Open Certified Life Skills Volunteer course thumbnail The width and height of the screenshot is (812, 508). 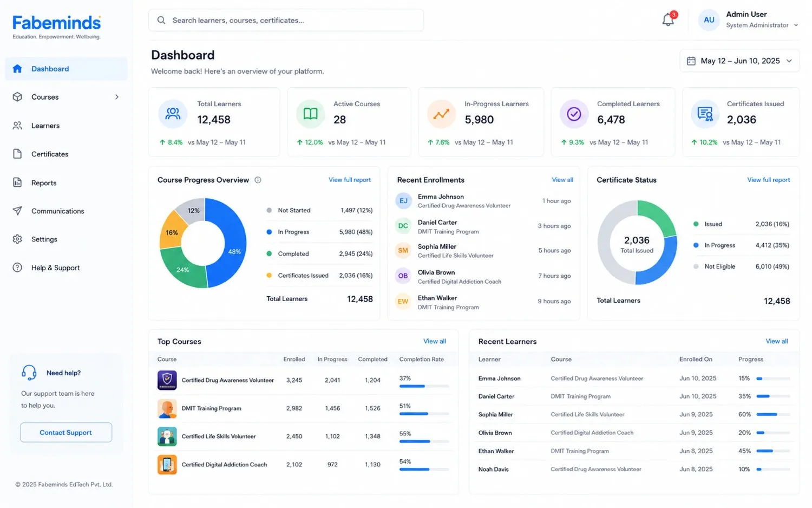click(167, 437)
